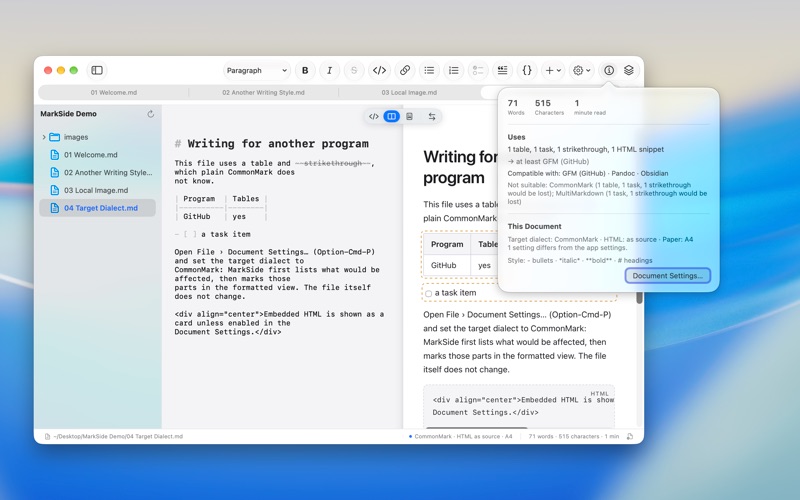Click the 71 words · 515 characters status text

573,436
